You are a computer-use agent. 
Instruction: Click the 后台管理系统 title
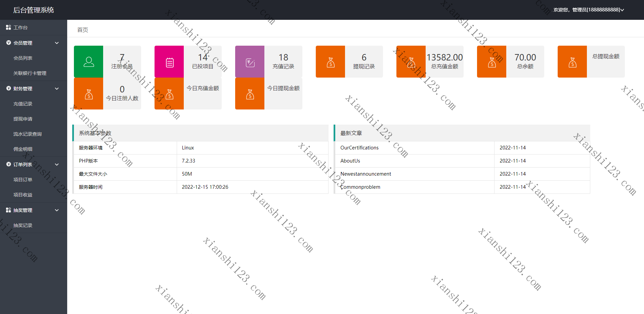[x=34, y=10]
